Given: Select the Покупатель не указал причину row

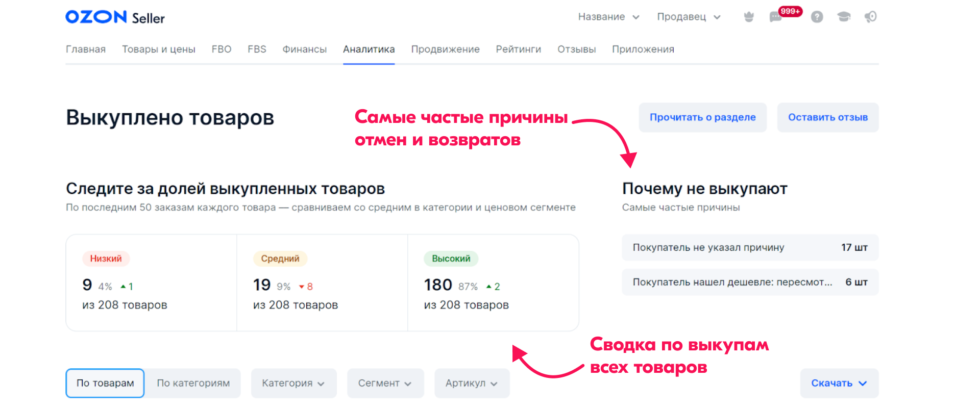Looking at the screenshot, I should (x=750, y=247).
